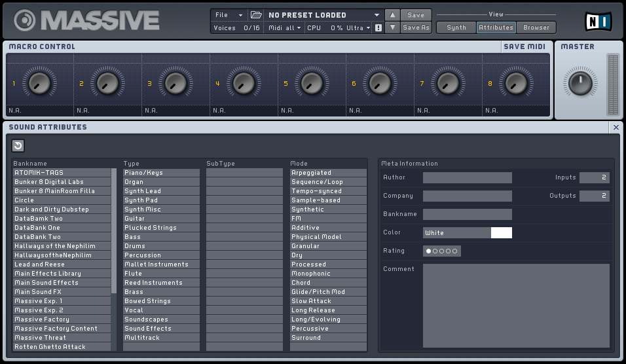626x364 pixels.
Task: Toggle the Monophonic mode attribute
Action: click(x=328, y=274)
